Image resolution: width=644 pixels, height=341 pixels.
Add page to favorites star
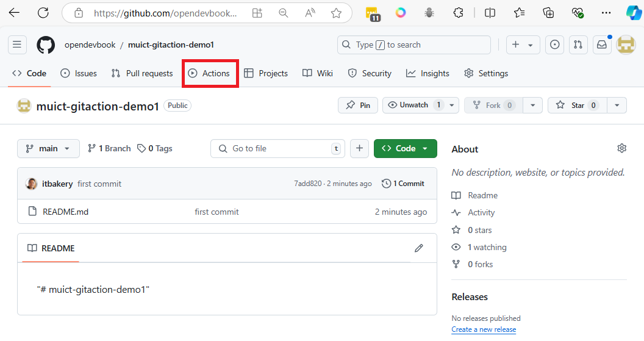click(337, 13)
